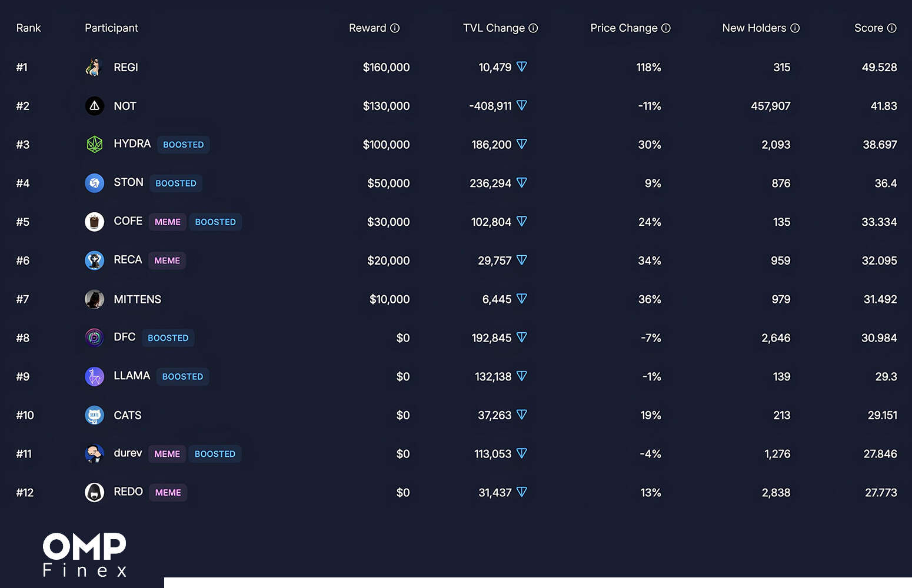Select the NOT participant name
912x588 pixels.
tap(125, 106)
